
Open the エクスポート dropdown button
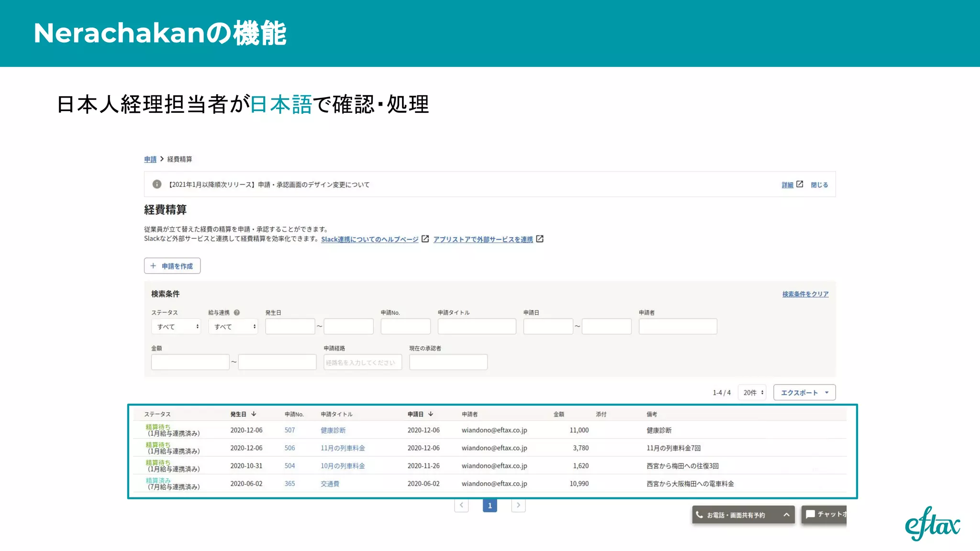[x=804, y=393]
